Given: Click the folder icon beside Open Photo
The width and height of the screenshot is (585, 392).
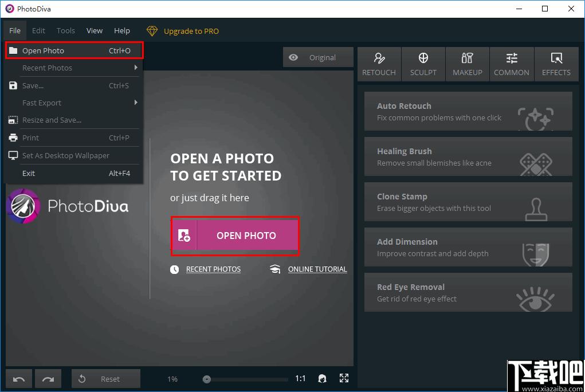Looking at the screenshot, I should point(13,50).
